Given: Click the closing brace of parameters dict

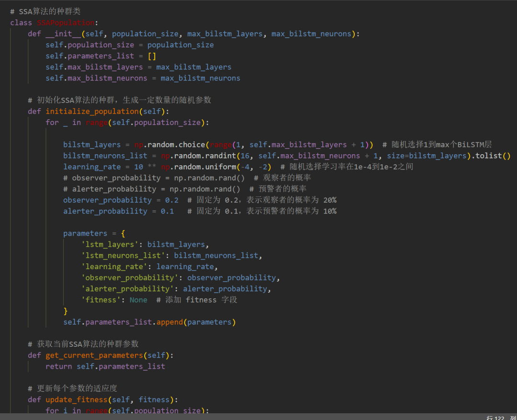Looking at the screenshot, I should point(66,311).
